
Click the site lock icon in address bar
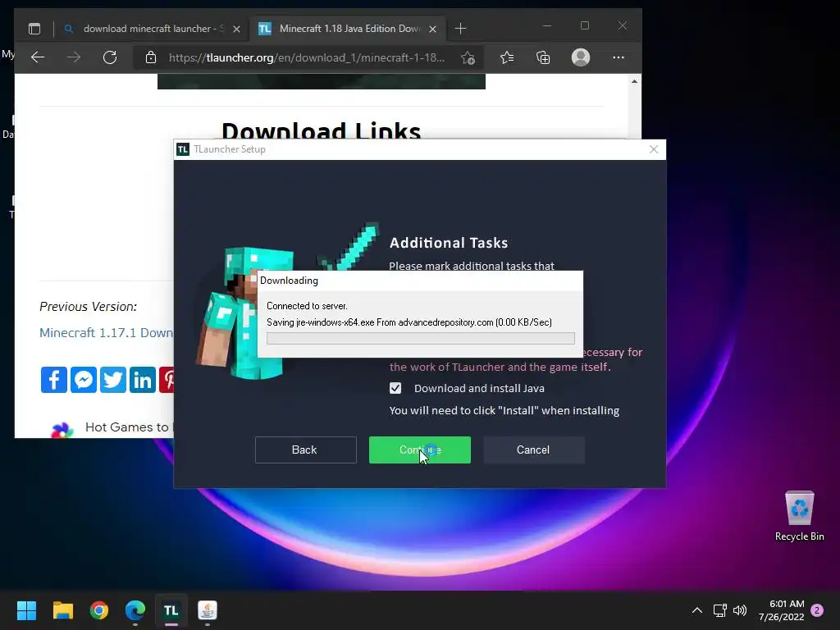click(x=151, y=57)
